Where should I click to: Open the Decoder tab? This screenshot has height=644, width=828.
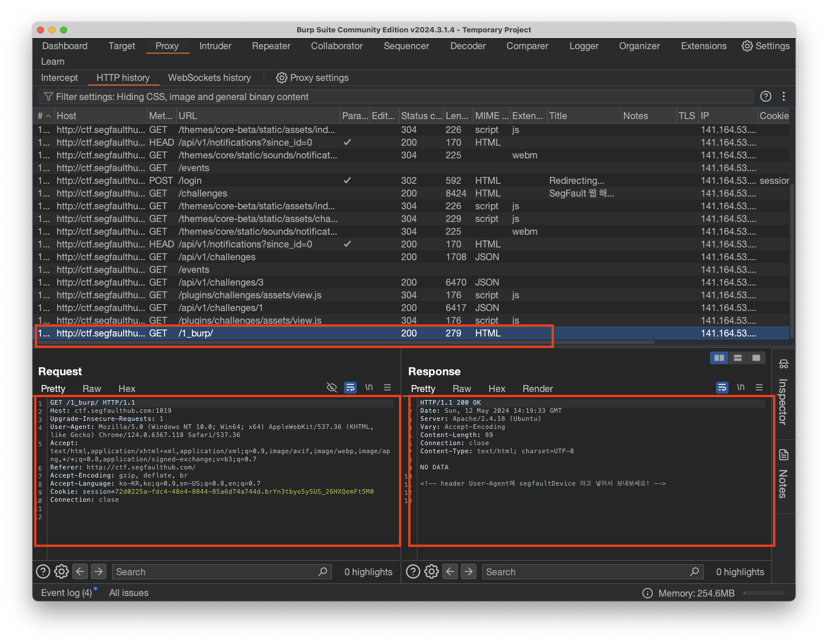[468, 46]
